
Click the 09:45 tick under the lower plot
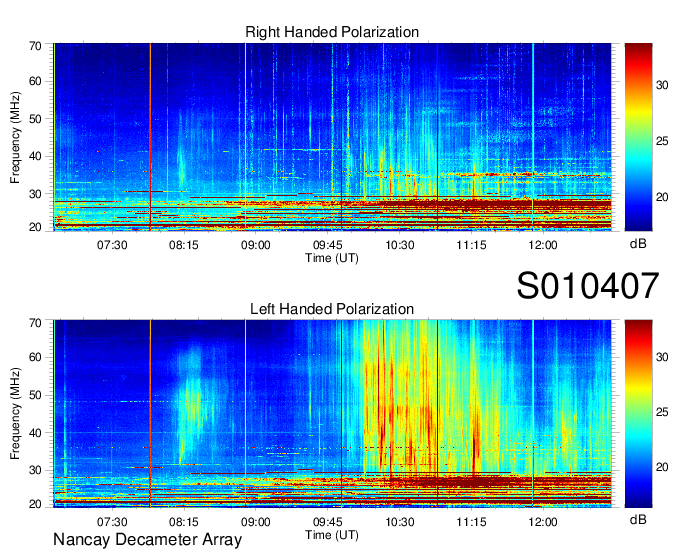coord(328,522)
